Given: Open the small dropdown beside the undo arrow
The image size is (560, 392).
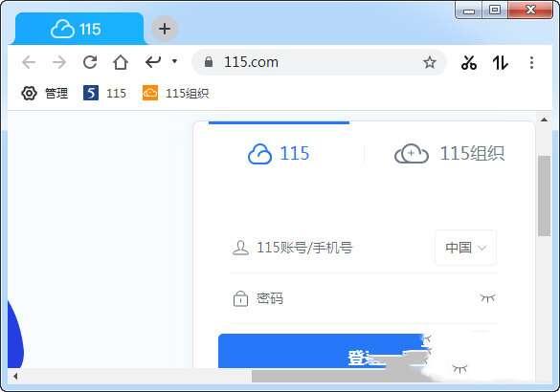Looking at the screenshot, I should click(x=174, y=61).
